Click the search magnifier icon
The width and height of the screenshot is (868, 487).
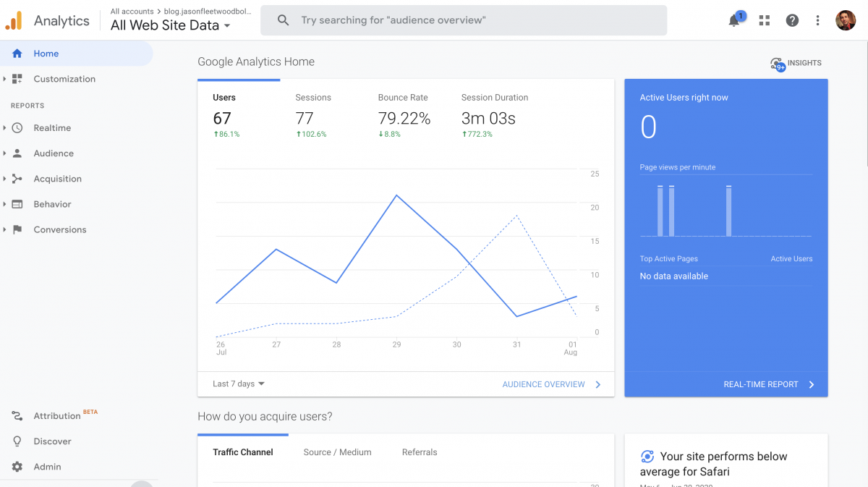284,20
